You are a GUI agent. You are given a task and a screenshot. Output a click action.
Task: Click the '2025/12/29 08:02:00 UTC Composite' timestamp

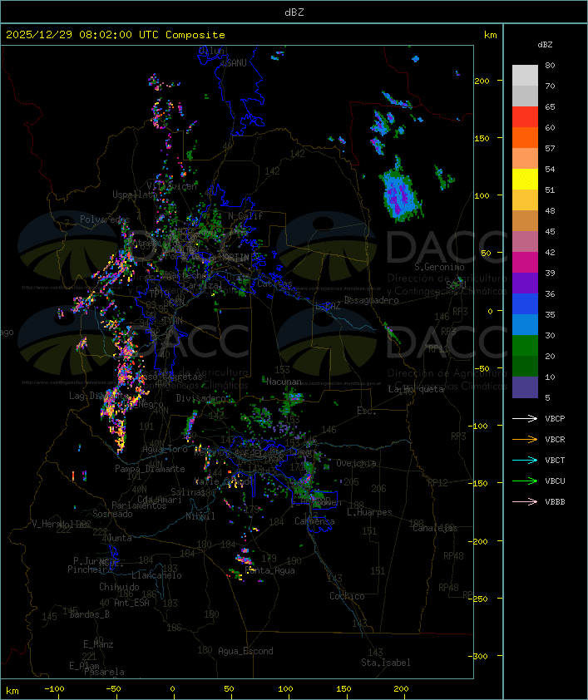116,34
